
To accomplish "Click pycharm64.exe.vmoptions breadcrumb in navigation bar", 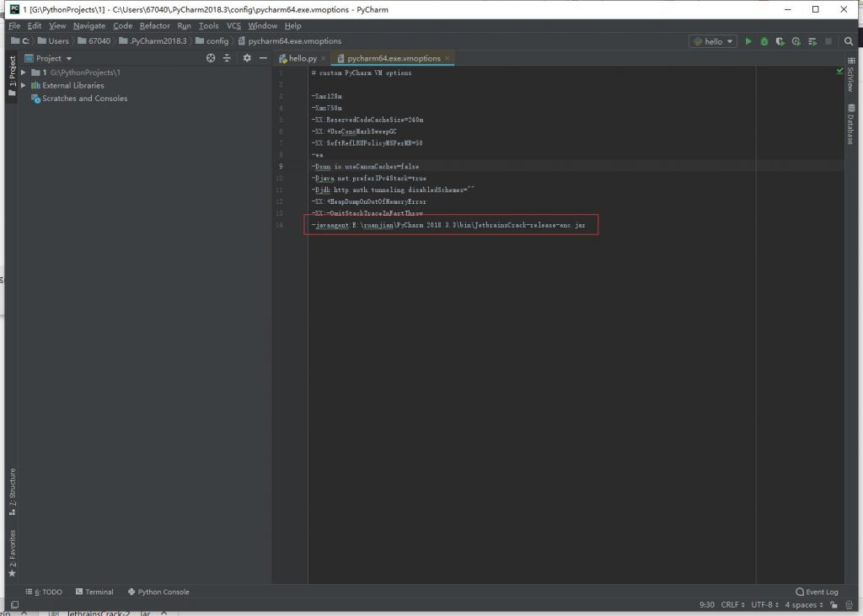I will coord(290,41).
